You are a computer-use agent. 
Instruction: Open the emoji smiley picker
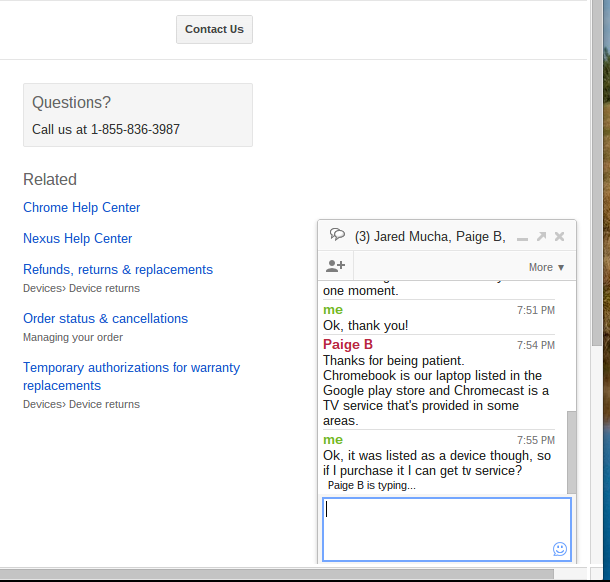[x=559, y=549]
